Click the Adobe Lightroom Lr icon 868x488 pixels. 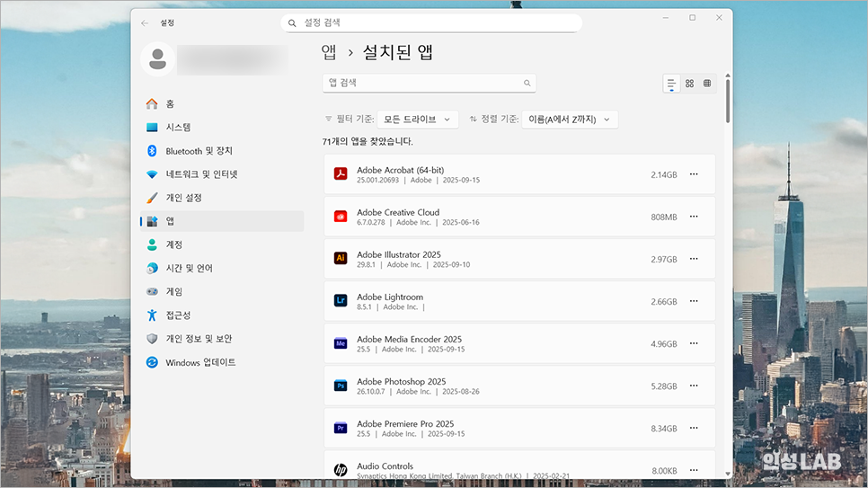click(341, 300)
